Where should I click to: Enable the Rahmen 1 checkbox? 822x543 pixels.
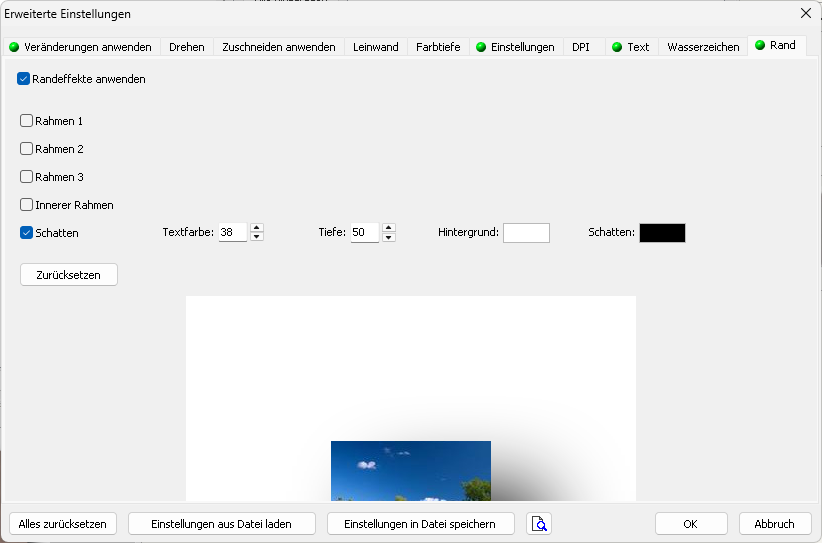[x=27, y=121]
